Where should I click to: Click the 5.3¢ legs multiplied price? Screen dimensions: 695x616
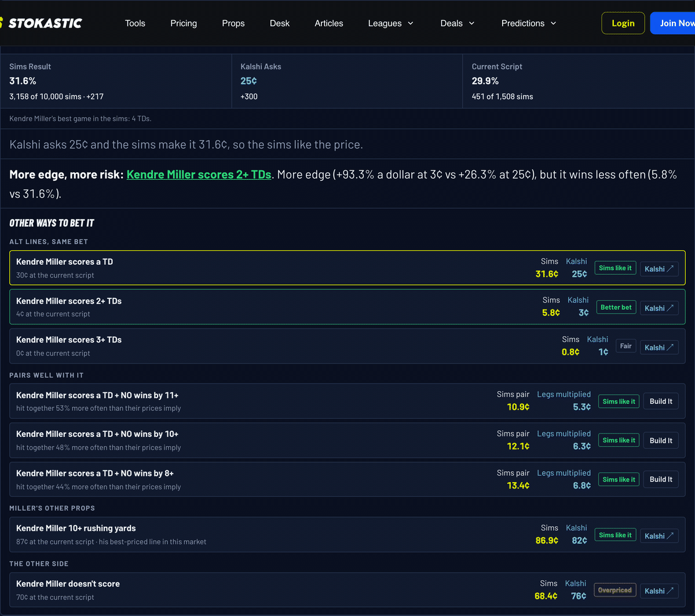tap(581, 407)
